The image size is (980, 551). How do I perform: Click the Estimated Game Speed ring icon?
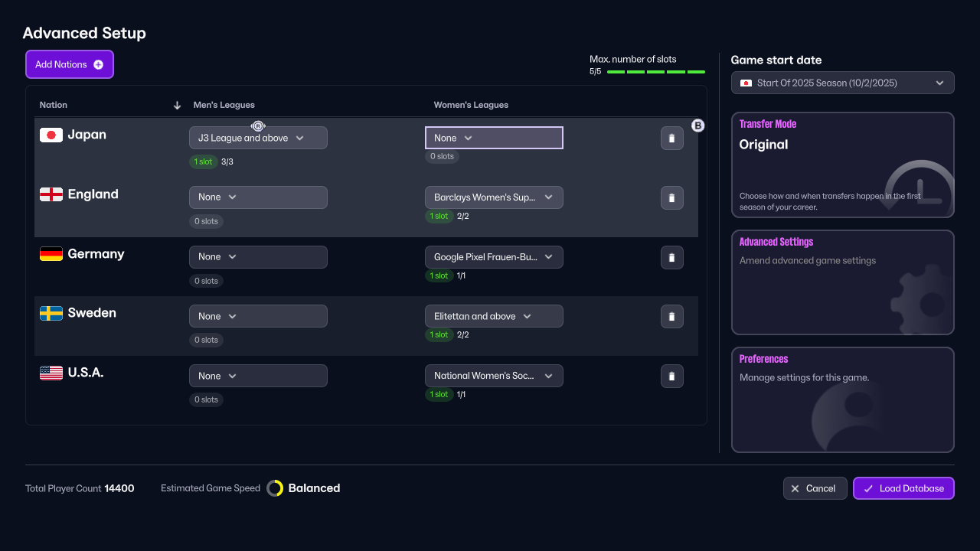[x=275, y=488]
